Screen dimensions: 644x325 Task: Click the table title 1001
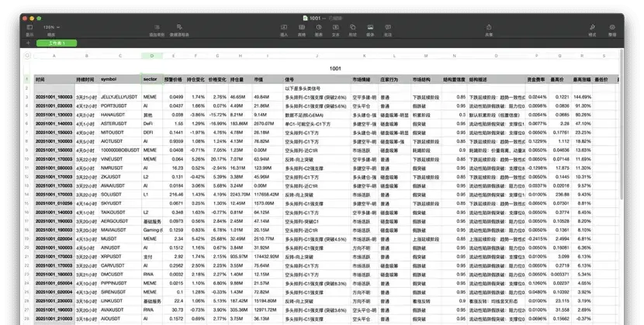coord(335,68)
